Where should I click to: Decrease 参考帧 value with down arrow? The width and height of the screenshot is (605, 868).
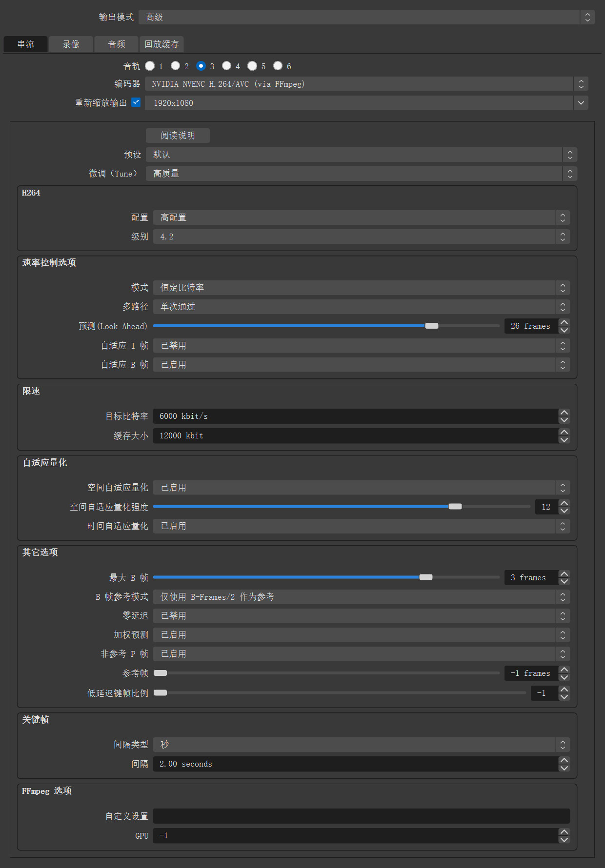click(x=564, y=677)
